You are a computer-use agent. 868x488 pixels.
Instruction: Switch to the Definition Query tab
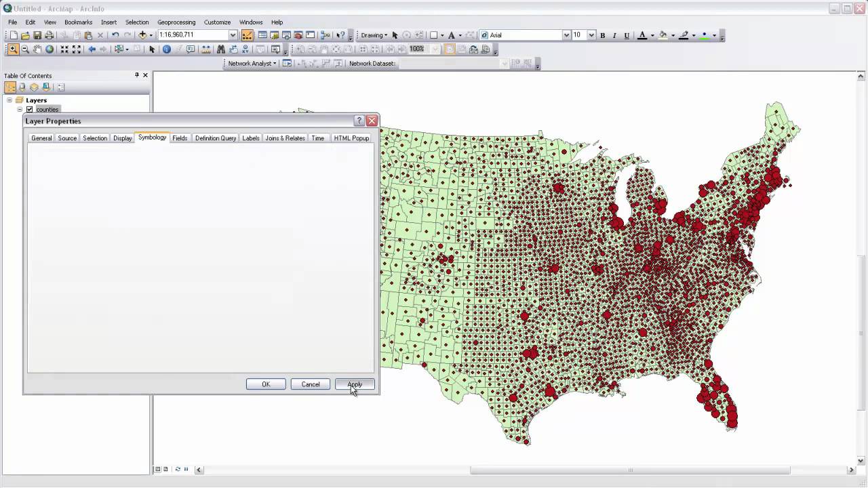pyautogui.click(x=216, y=138)
